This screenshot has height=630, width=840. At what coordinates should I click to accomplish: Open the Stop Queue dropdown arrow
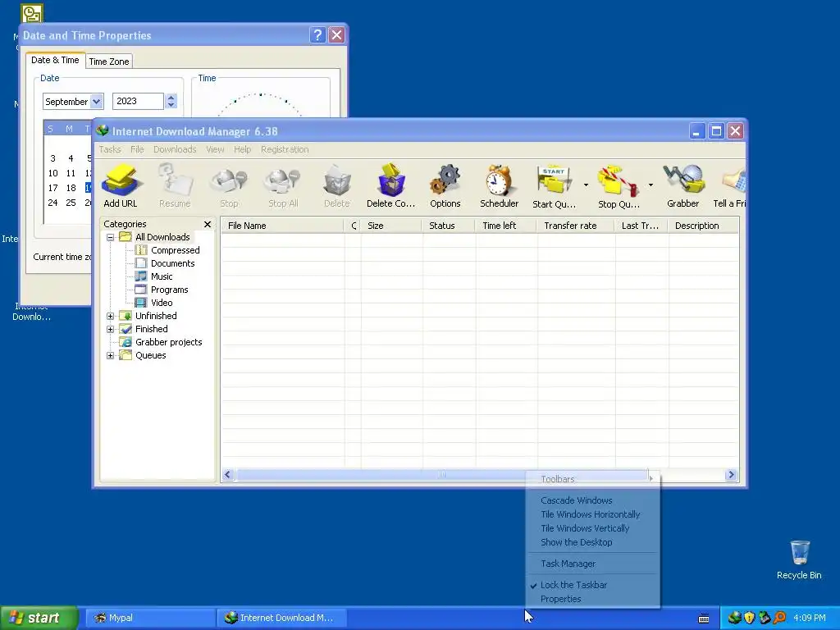pyautogui.click(x=651, y=185)
